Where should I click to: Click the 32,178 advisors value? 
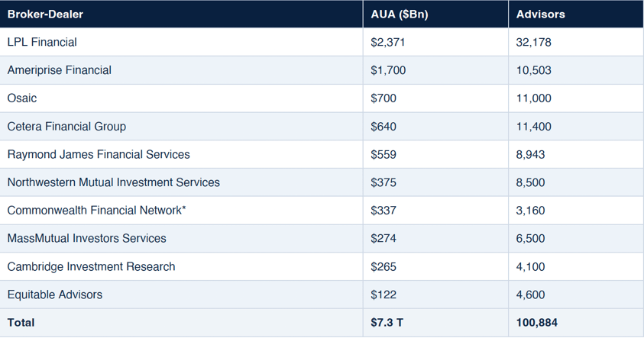(x=534, y=42)
